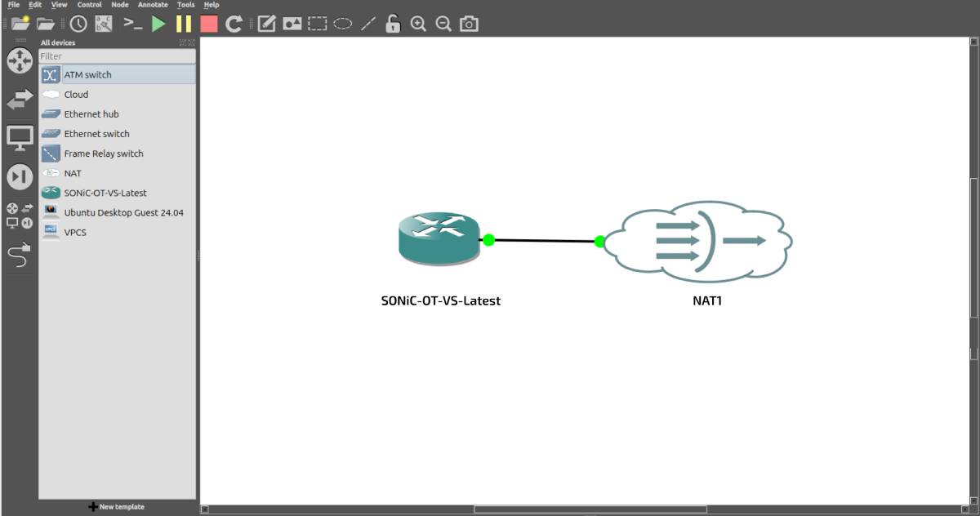Suspend all nodes with yellow pause icon
The image size is (980, 516).
(184, 24)
